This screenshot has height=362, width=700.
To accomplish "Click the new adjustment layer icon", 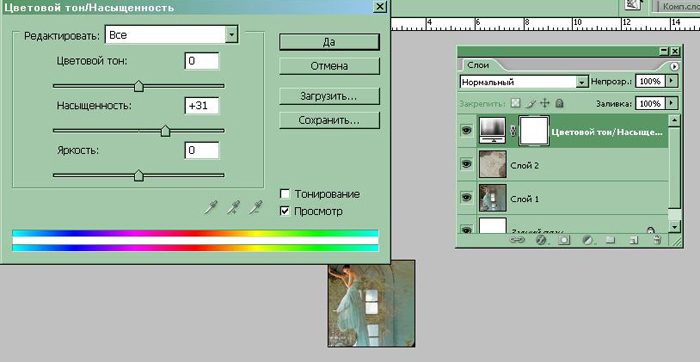I will (x=588, y=240).
